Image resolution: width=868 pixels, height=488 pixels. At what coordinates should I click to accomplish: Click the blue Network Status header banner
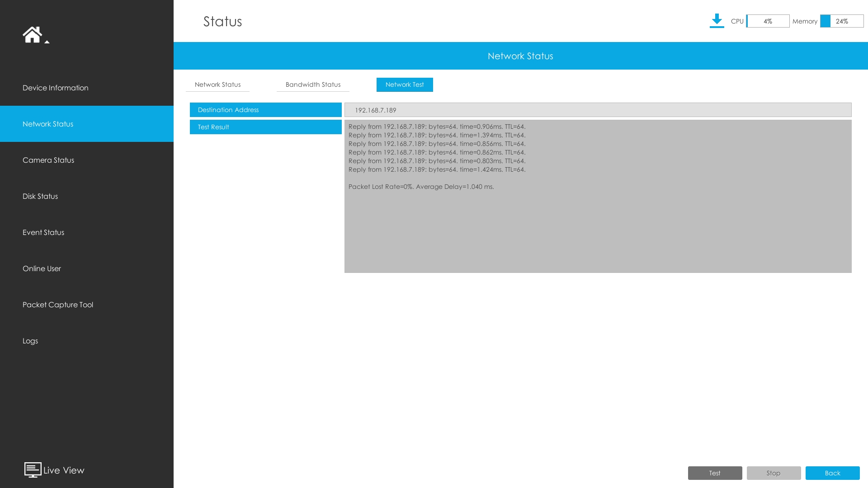521,56
